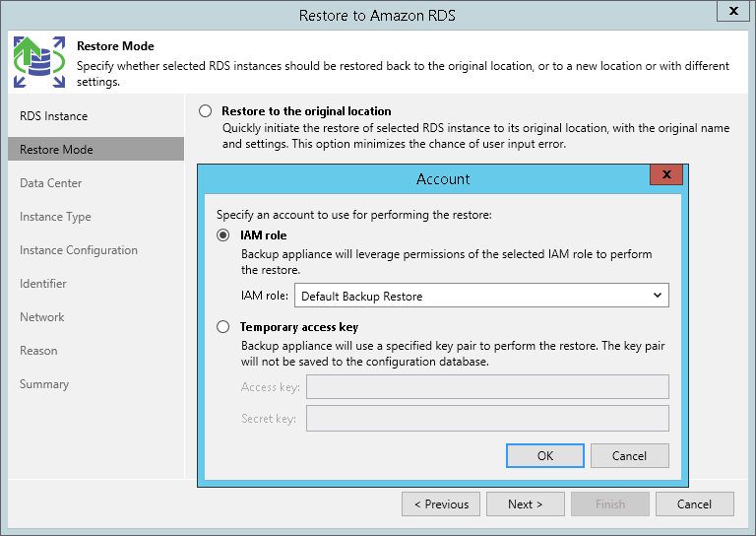Cancel the Restore to Amazon RDS wizard
This screenshot has height=536, width=756.
(x=695, y=504)
